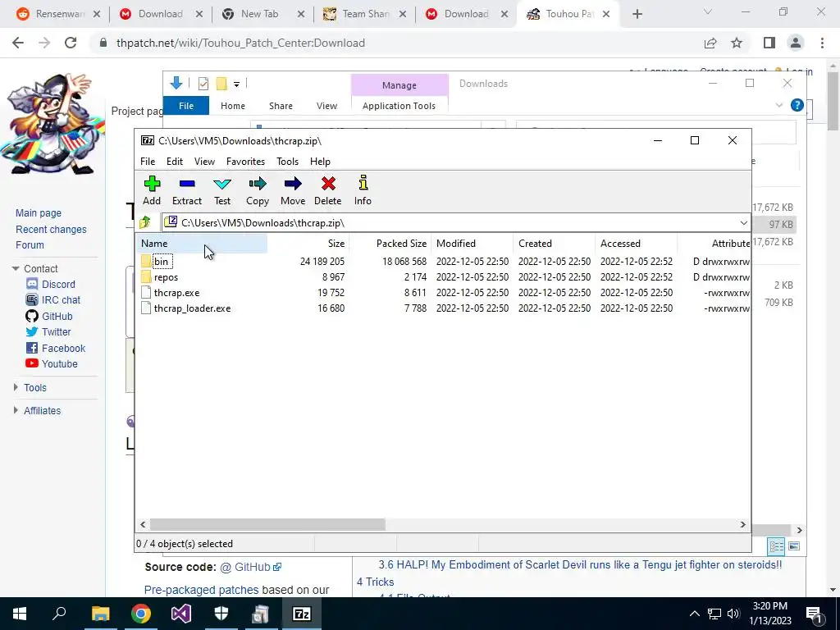Open the Explorer Home ribbon tab
Viewport: 840px width, 630px height.
(232, 106)
